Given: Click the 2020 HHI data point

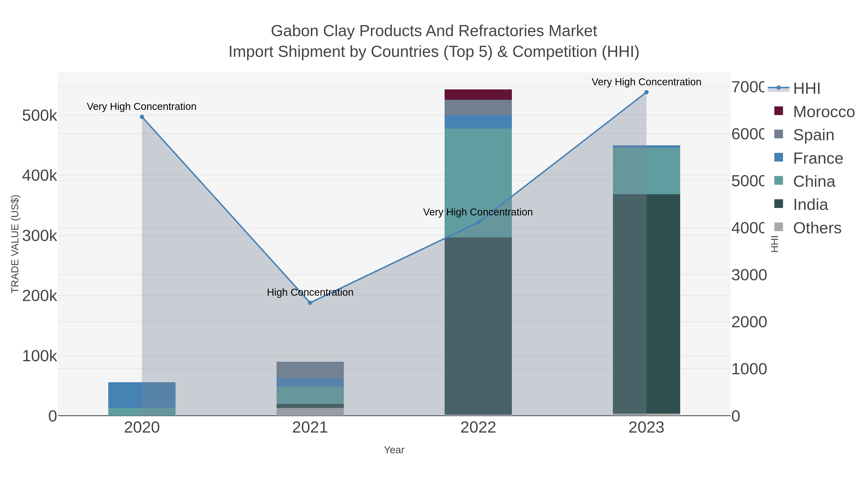Looking at the screenshot, I should [x=142, y=117].
